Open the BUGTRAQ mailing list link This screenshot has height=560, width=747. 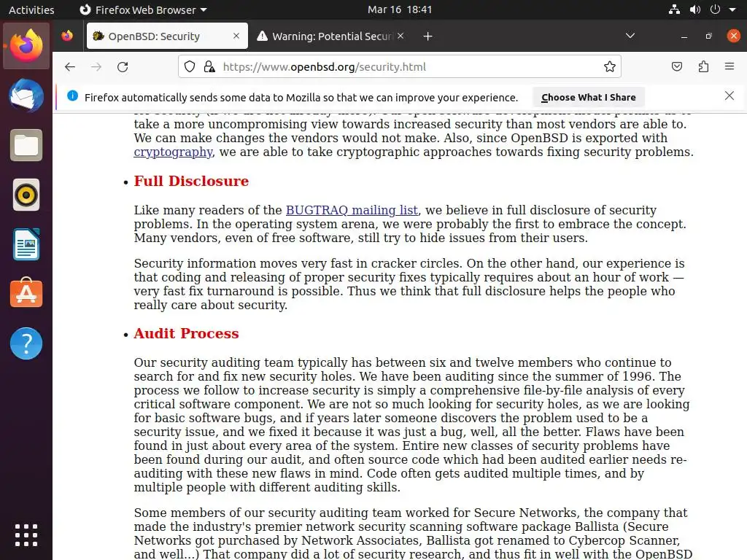(352, 210)
